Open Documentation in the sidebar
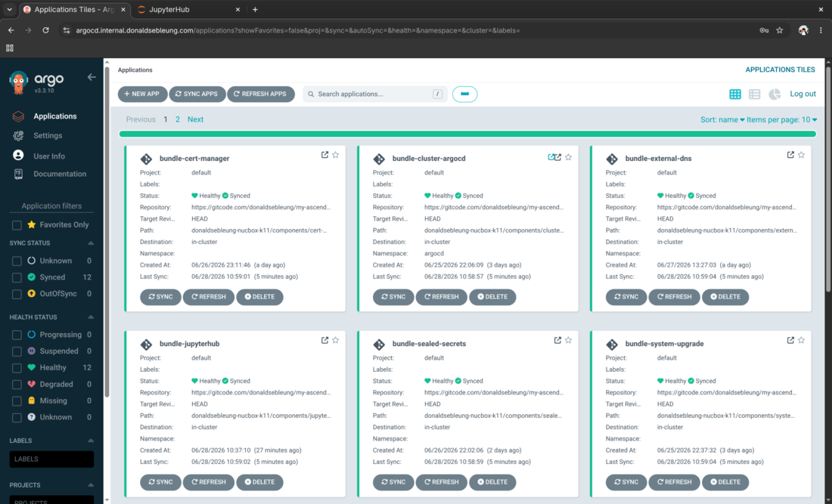The height and width of the screenshot is (504, 832). (60, 174)
